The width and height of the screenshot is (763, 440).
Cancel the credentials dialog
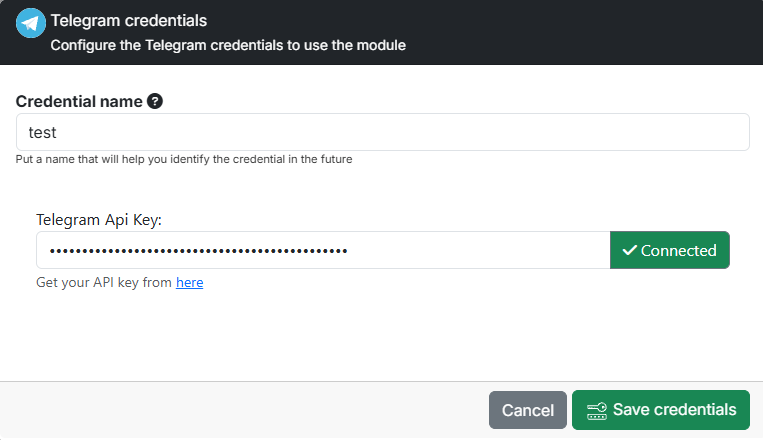click(x=527, y=410)
